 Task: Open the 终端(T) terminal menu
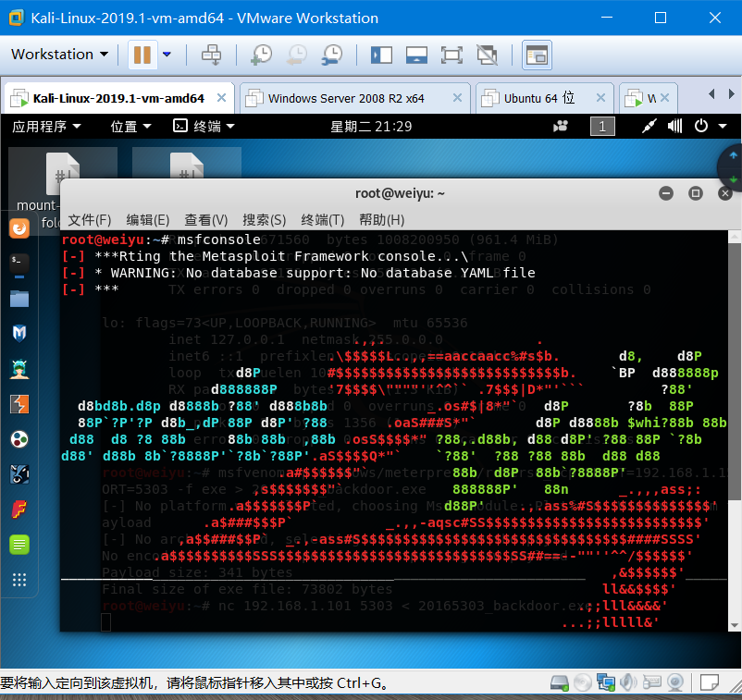[322, 220]
